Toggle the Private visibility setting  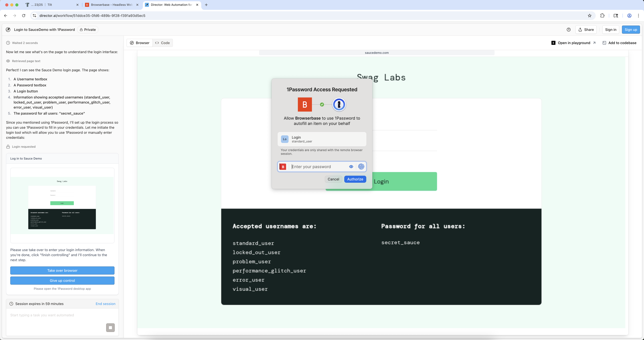click(88, 30)
